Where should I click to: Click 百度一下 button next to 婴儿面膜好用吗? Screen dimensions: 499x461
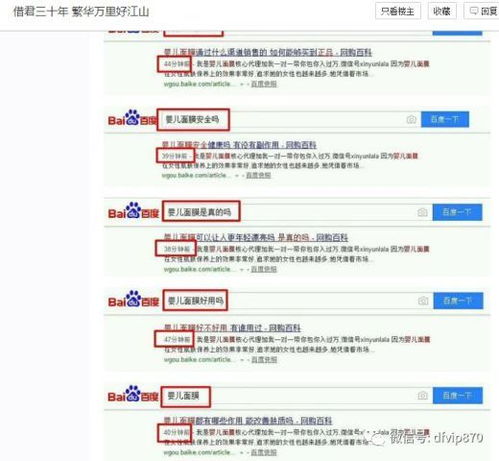click(458, 301)
